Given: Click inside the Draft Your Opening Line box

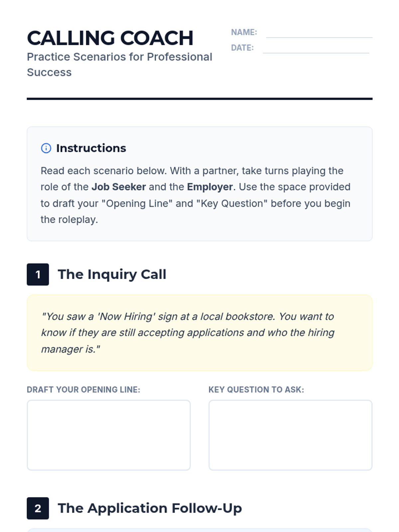Looking at the screenshot, I should [109, 435].
